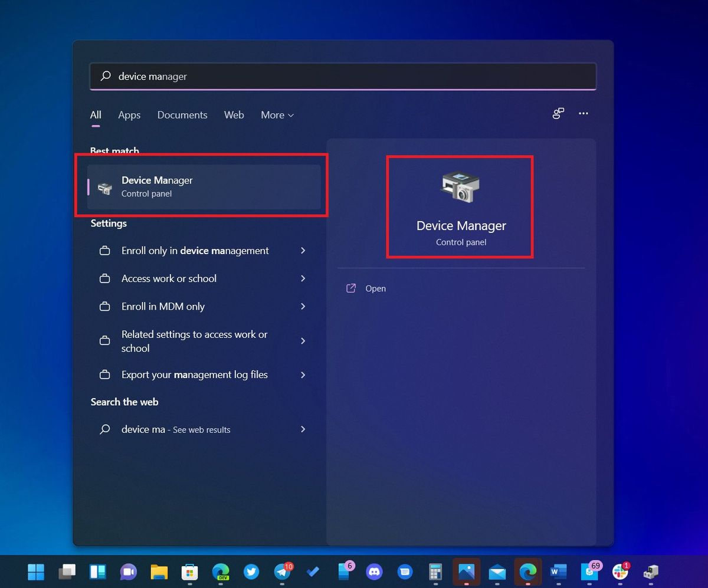708x588 pixels.
Task: Click inside the search input field
Action: 342,76
